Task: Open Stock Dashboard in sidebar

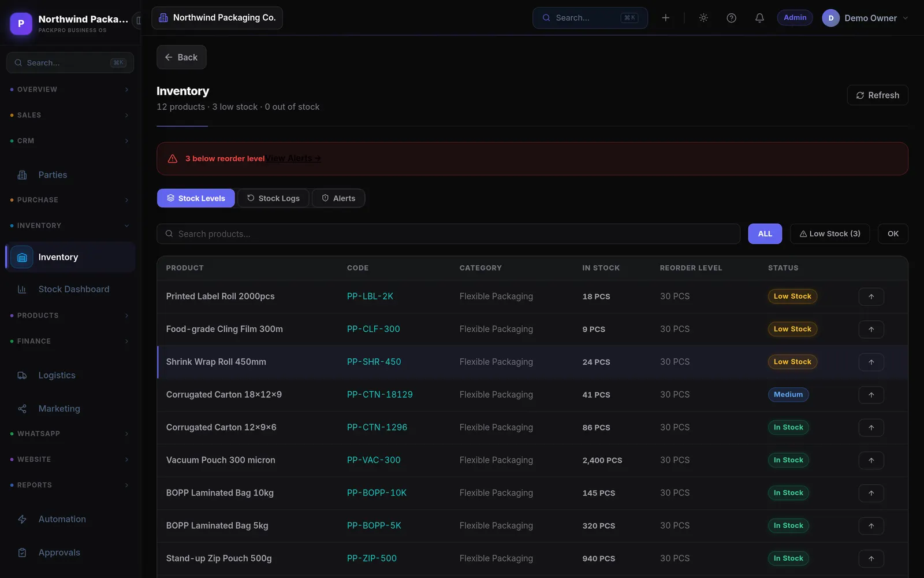Action: pos(70,289)
